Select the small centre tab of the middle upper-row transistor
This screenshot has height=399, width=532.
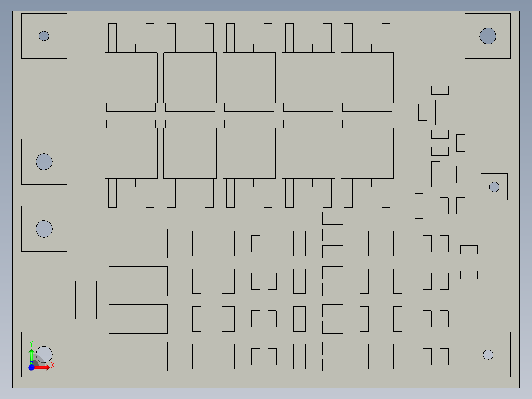coord(249,48)
